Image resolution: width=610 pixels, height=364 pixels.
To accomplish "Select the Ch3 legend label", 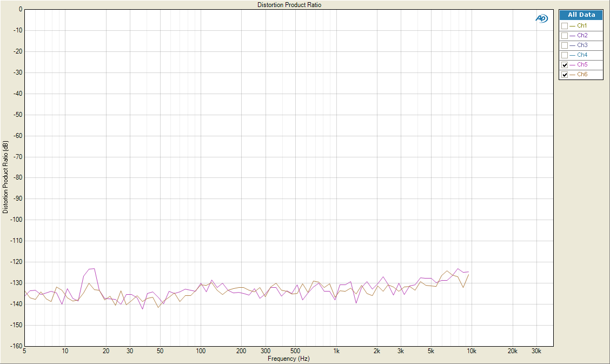I will click(582, 45).
